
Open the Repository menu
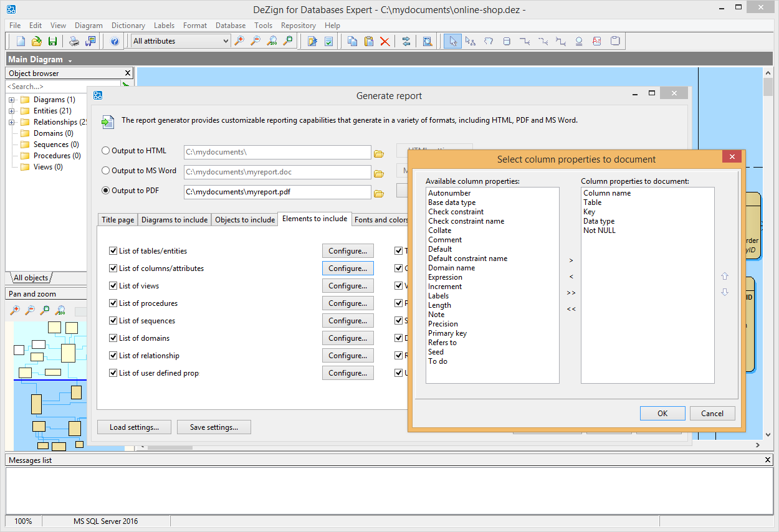point(299,26)
